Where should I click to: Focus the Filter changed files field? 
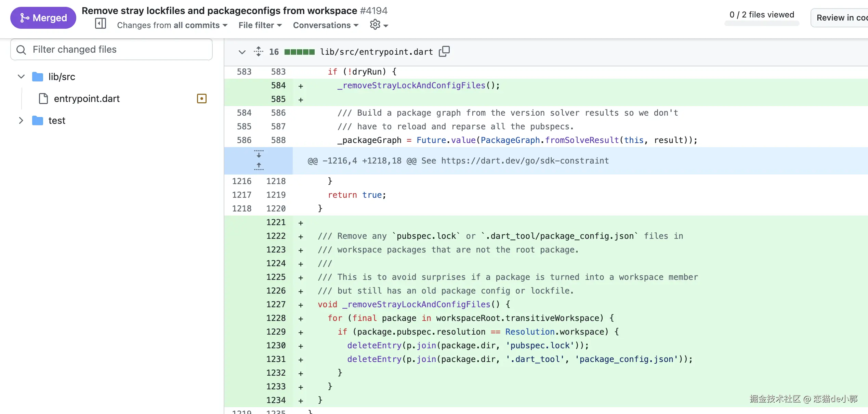click(x=111, y=49)
